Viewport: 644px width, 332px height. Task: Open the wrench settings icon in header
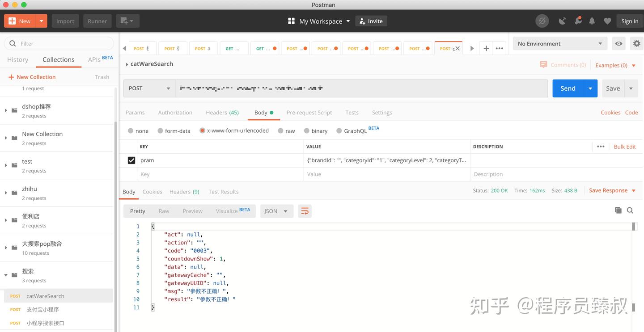click(578, 21)
